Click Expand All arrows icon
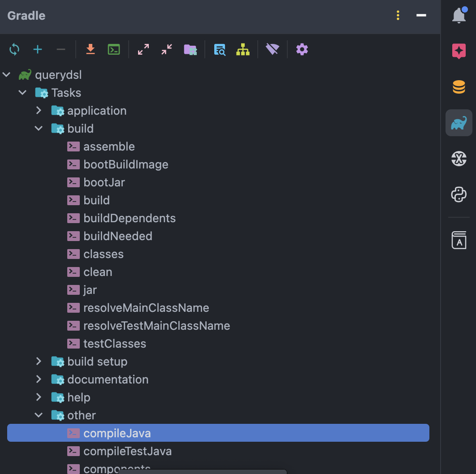This screenshot has height=474, width=476. (143, 49)
